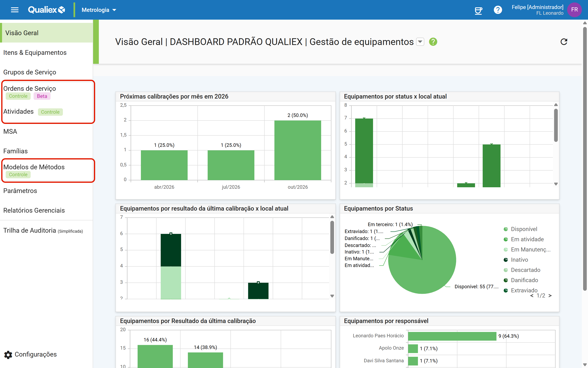The height and width of the screenshot is (368, 588).
Task: Open the help question mark in header
Action: coord(498,10)
